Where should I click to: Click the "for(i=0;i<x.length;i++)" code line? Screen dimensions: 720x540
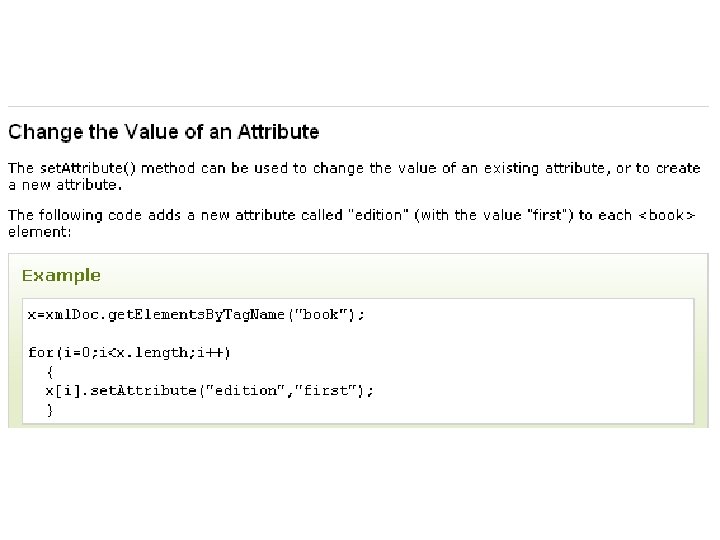(128, 352)
